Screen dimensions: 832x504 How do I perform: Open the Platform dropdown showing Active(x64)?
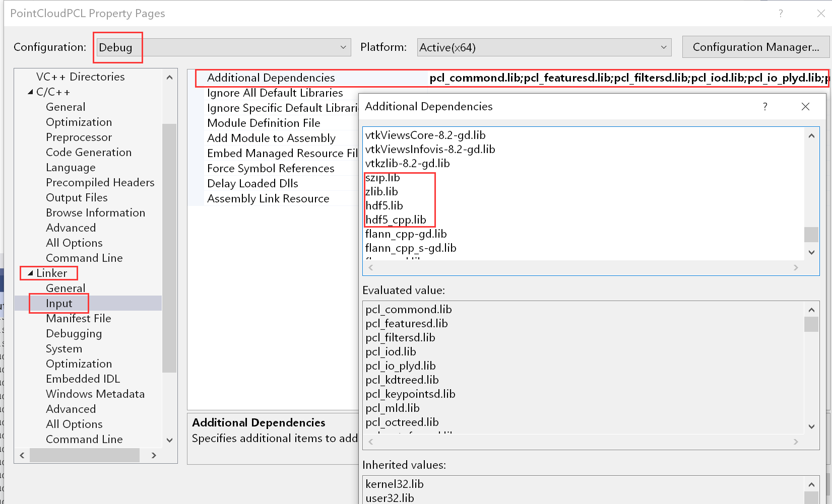[544, 47]
